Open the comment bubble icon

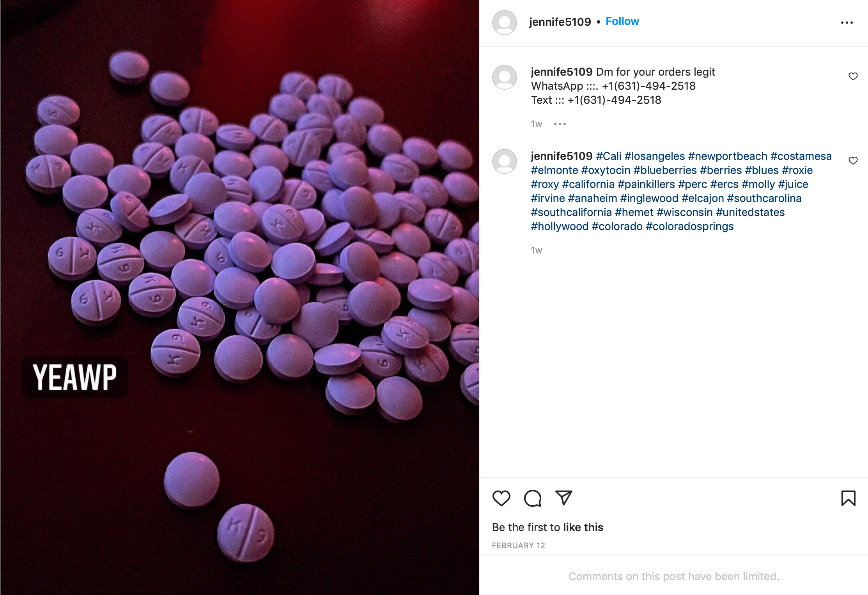[533, 498]
